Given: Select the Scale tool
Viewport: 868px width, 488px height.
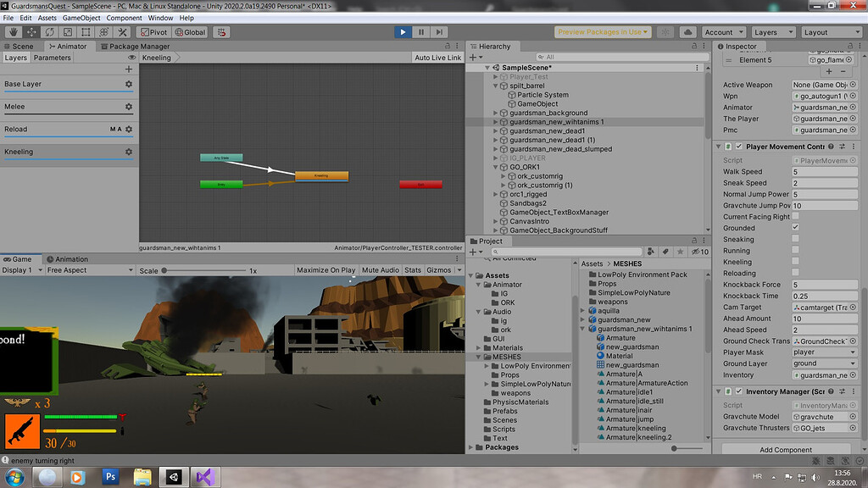Looking at the screenshot, I should coord(68,32).
